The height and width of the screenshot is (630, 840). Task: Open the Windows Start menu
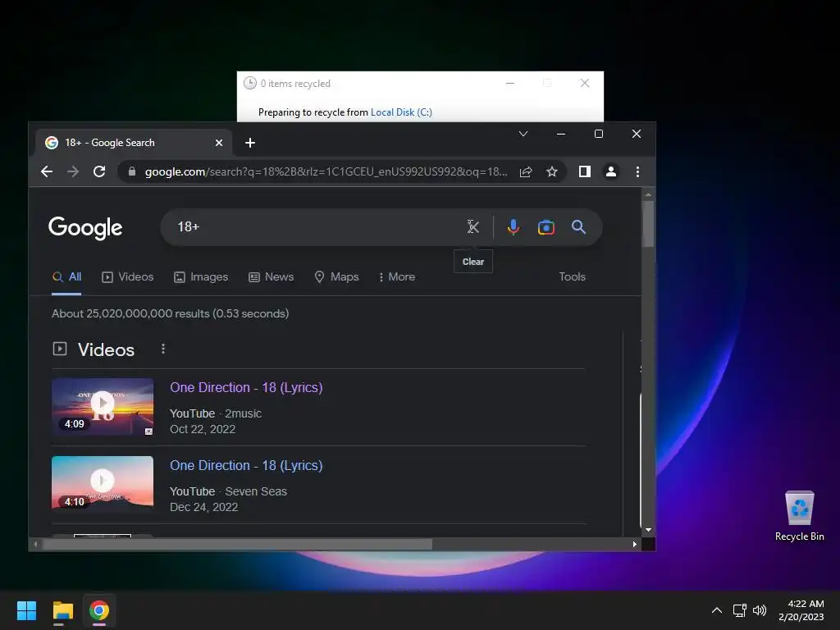26,610
